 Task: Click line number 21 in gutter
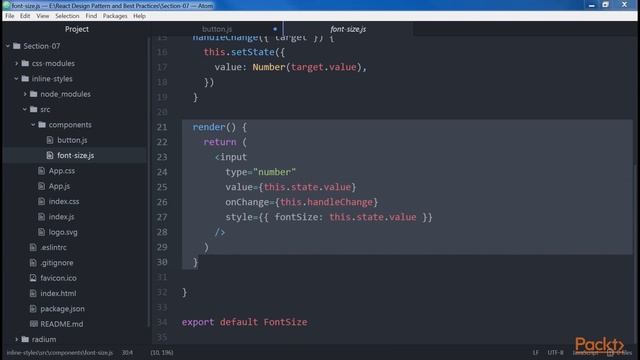(162, 127)
